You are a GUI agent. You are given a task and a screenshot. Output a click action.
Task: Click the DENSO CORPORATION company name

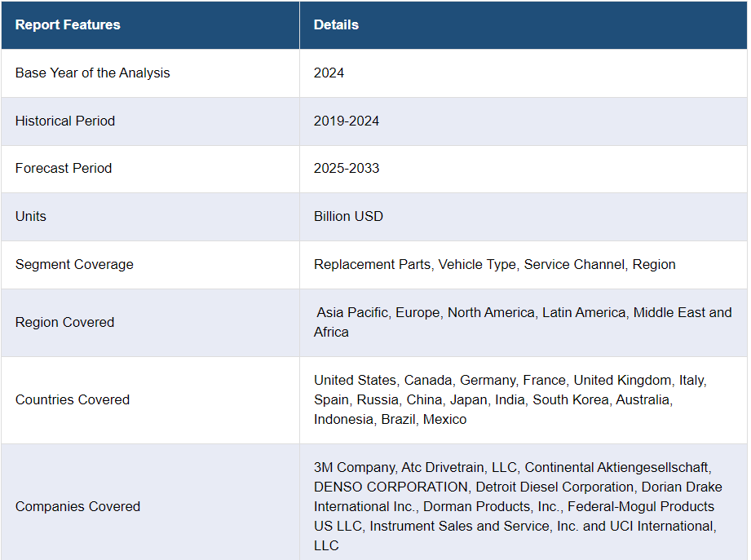coord(391,487)
